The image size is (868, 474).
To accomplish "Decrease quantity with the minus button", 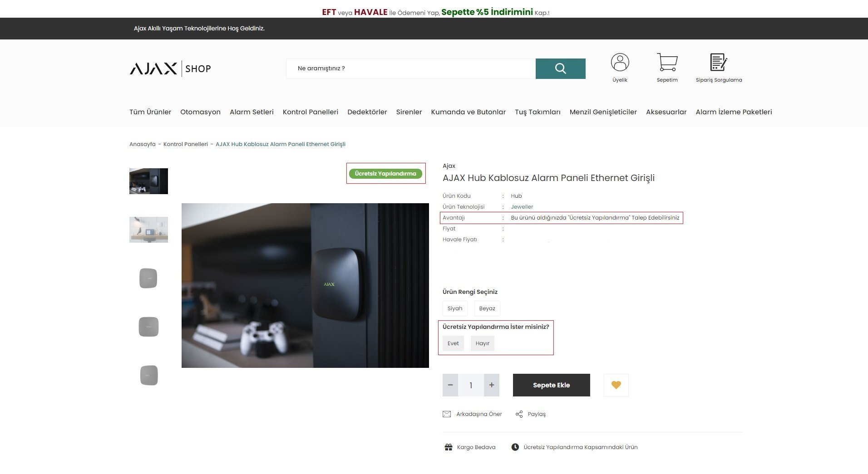I will pyautogui.click(x=450, y=385).
